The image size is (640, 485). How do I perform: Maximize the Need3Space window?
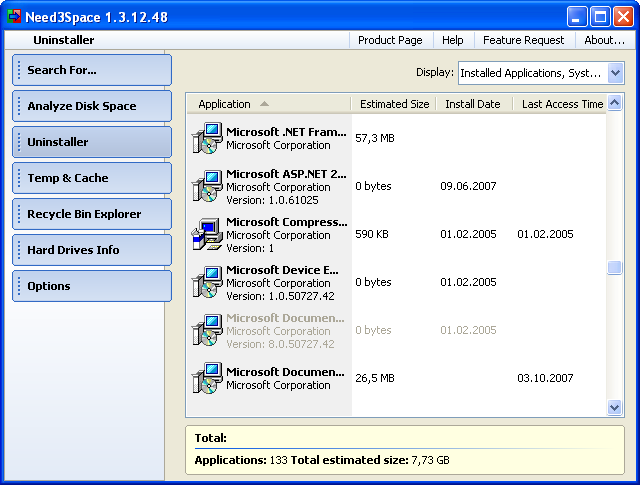600,17
